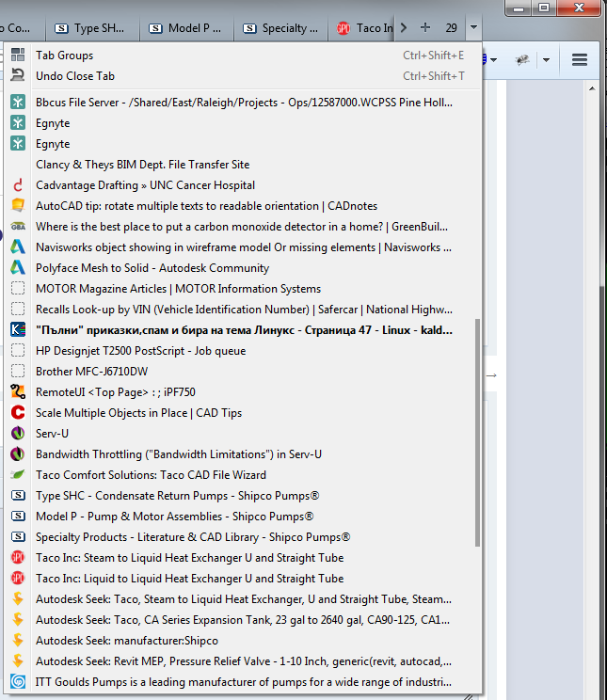The width and height of the screenshot is (607, 700).
Task: Click CADnotes favicon for AutoCAD tip
Action: (18, 206)
